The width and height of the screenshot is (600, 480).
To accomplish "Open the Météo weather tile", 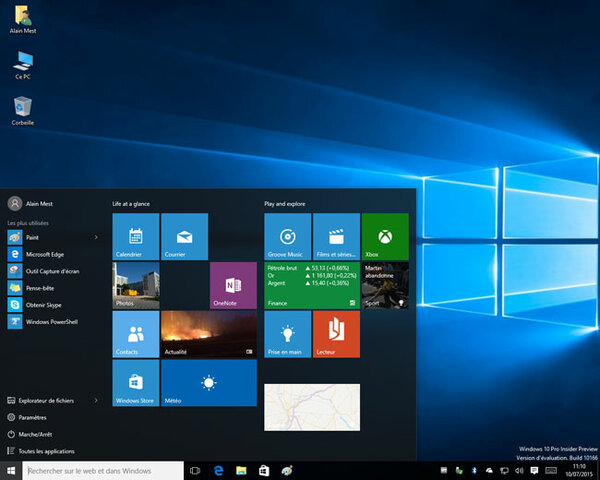I will point(209,383).
